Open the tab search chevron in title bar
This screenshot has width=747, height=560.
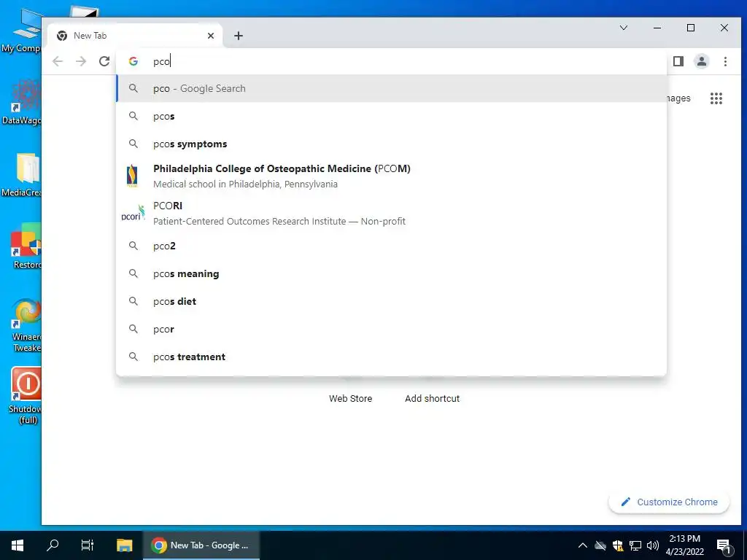[x=623, y=28]
